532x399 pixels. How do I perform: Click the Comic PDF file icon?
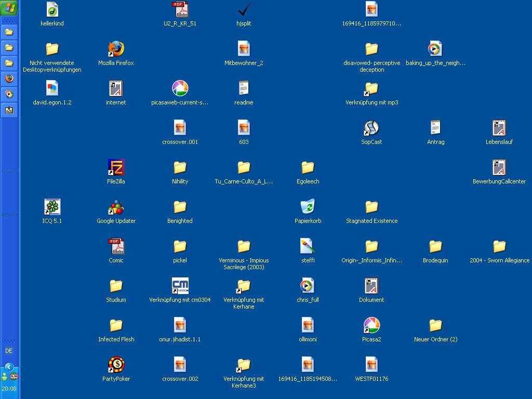pos(116,247)
